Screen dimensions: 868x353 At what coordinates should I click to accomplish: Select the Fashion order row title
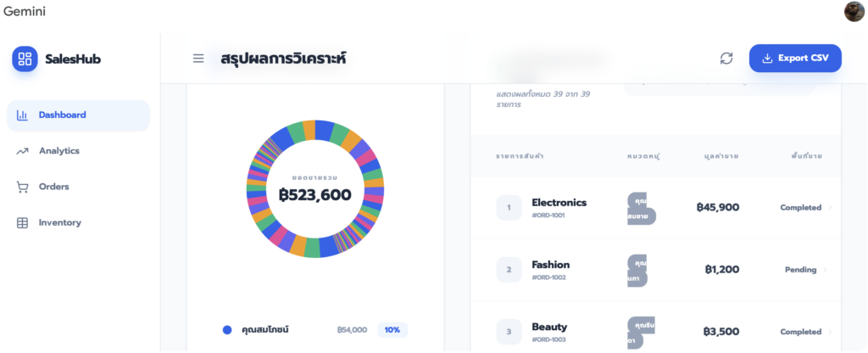[551, 265]
